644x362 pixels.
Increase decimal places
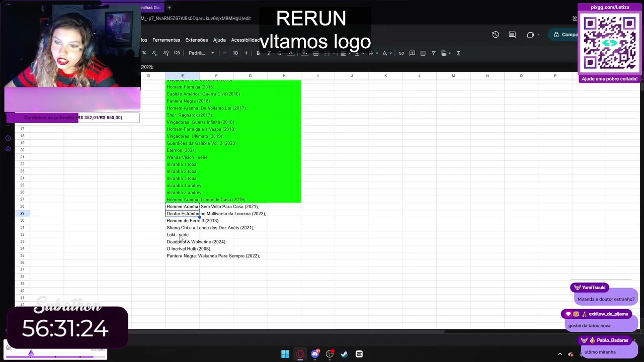166,53
